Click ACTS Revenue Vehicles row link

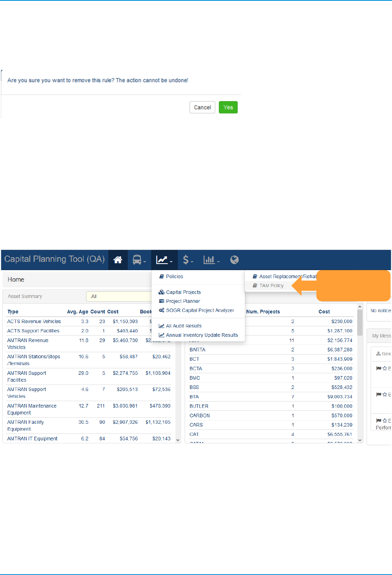click(x=34, y=321)
